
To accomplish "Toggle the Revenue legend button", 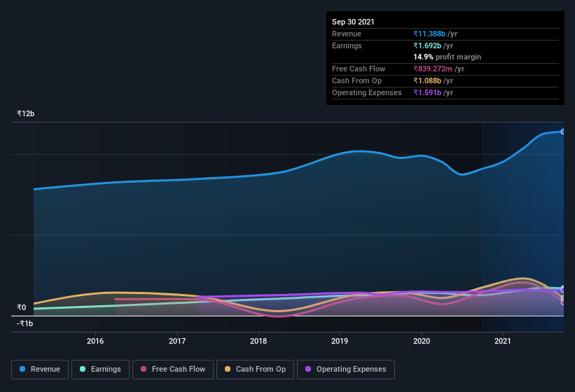I will coord(40,370).
